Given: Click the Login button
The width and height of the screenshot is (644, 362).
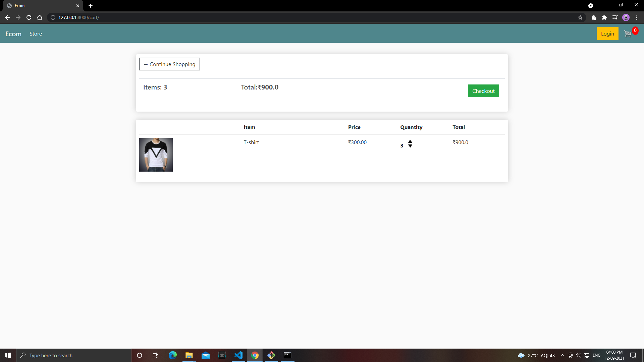Looking at the screenshot, I should (607, 34).
